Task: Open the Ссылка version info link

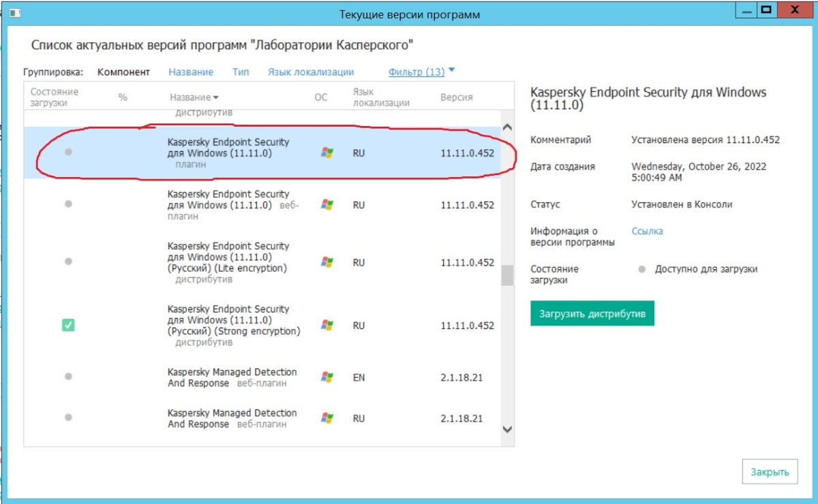Action: [647, 232]
